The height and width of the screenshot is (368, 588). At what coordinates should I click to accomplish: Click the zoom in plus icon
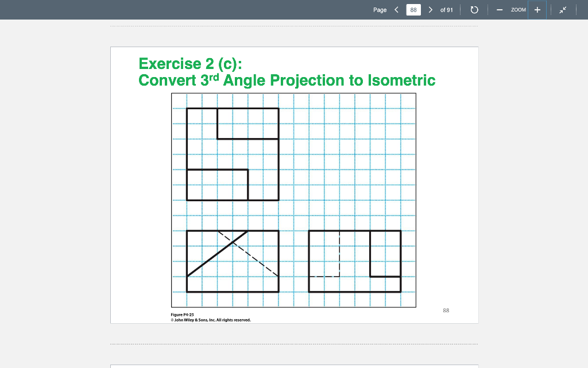tap(537, 9)
